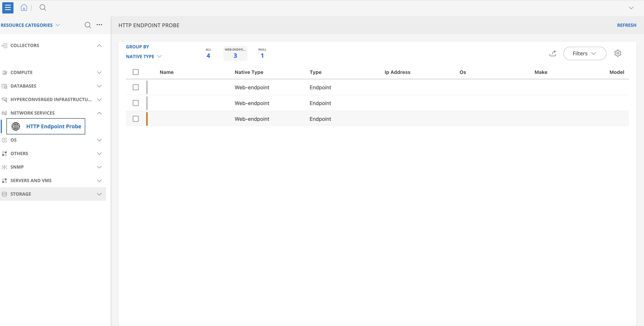Collapse the Collectors section chevron
The height and width of the screenshot is (326, 644).
(99, 46)
